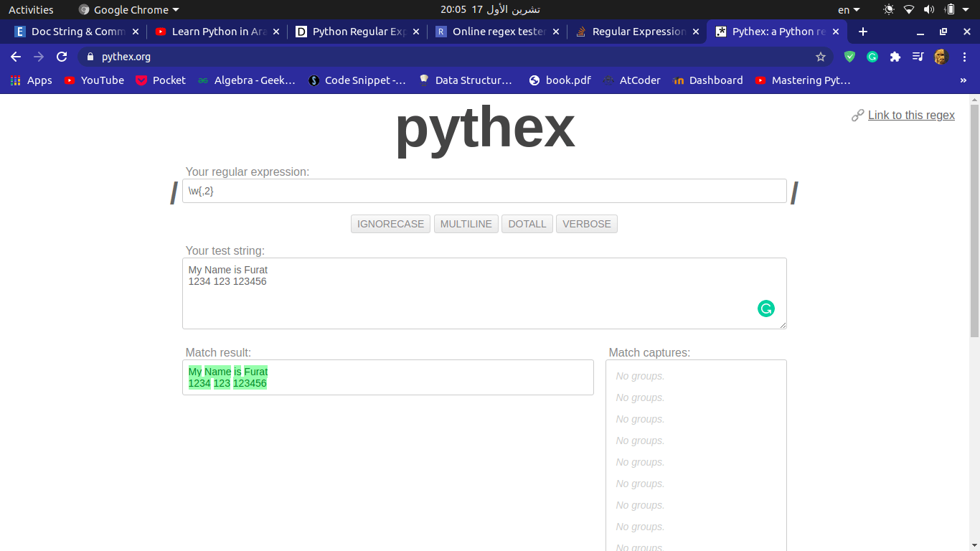Screen dimensions: 980x551
Task: Open the battery status indicator
Action: (950, 9)
